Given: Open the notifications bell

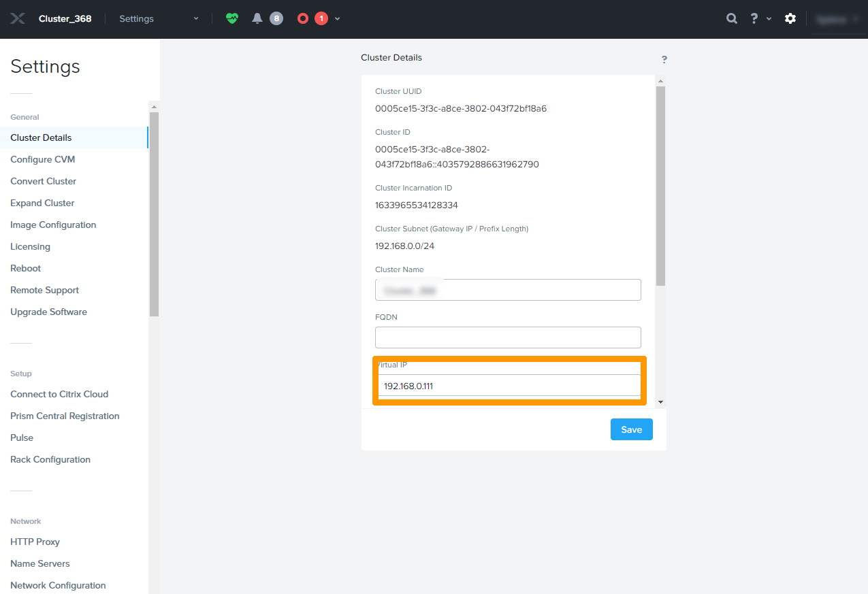Looking at the screenshot, I should pos(257,18).
